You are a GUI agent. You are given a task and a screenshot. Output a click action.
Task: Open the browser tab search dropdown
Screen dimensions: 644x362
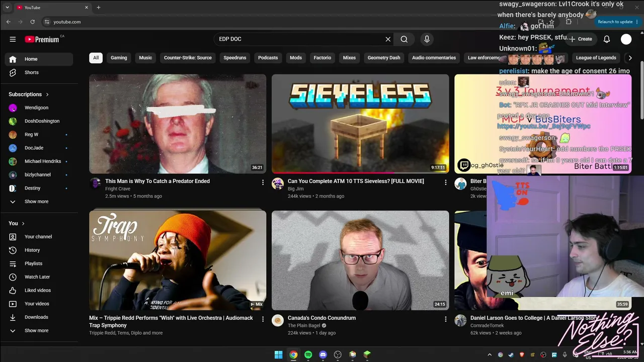click(x=7, y=8)
